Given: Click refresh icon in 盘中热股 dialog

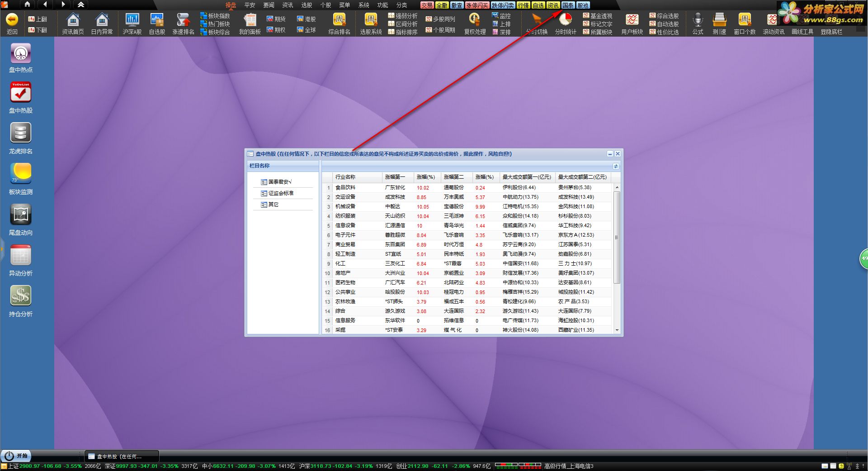Looking at the screenshot, I should (x=616, y=166).
